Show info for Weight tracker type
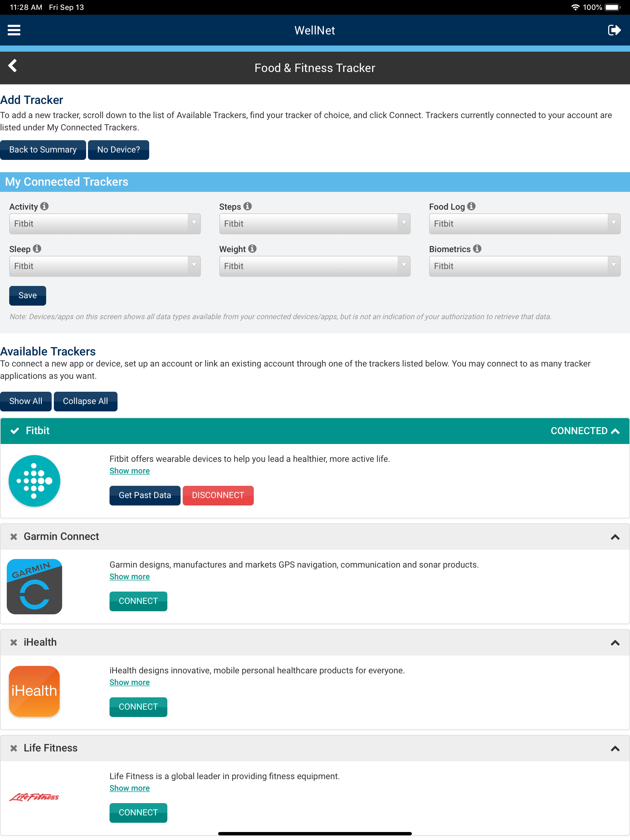The image size is (630, 840). [x=252, y=249]
